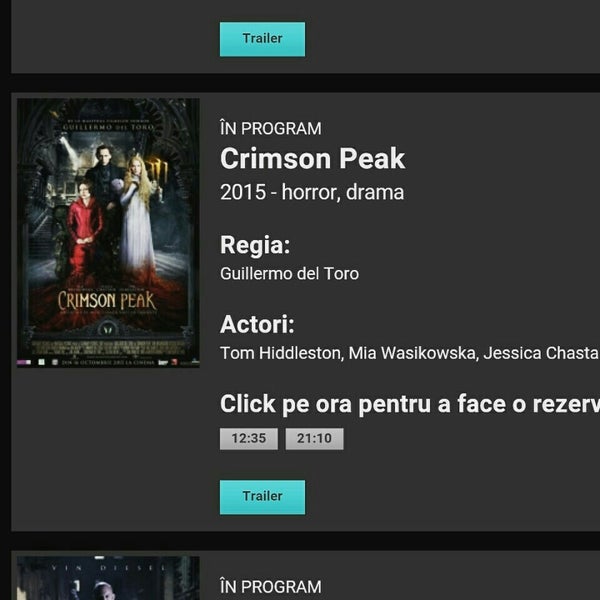
Task: Reserve the 21:10 showtime
Action: [314, 439]
